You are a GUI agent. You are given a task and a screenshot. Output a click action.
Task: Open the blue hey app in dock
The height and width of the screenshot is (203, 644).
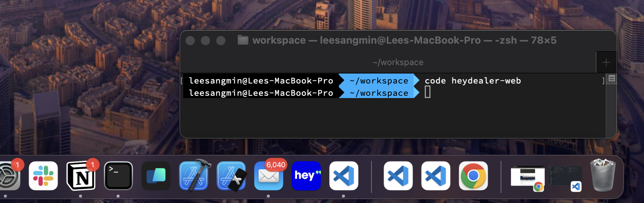306,176
